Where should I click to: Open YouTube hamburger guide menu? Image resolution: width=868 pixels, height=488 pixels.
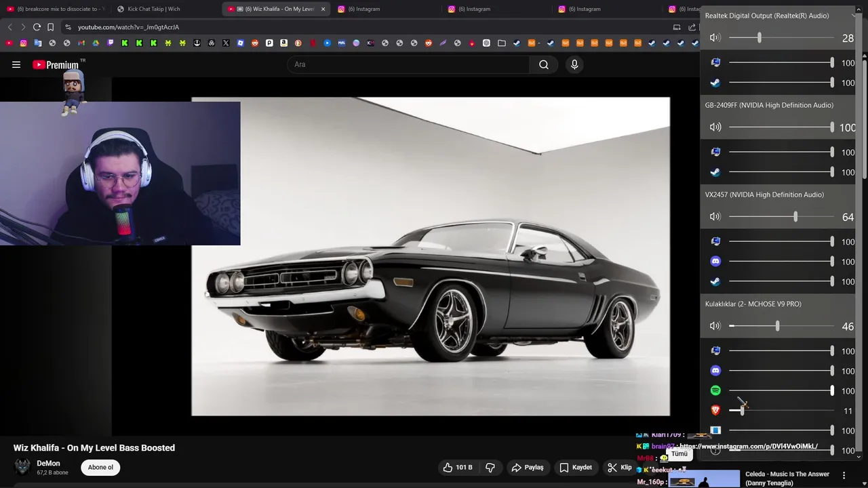16,64
